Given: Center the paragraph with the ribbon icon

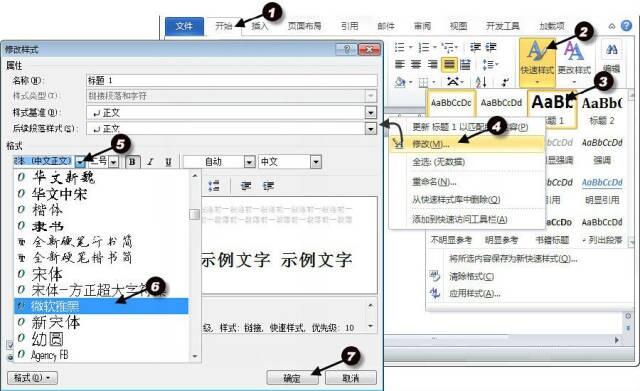Looking at the screenshot, I should pyautogui.click(x=416, y=64).
